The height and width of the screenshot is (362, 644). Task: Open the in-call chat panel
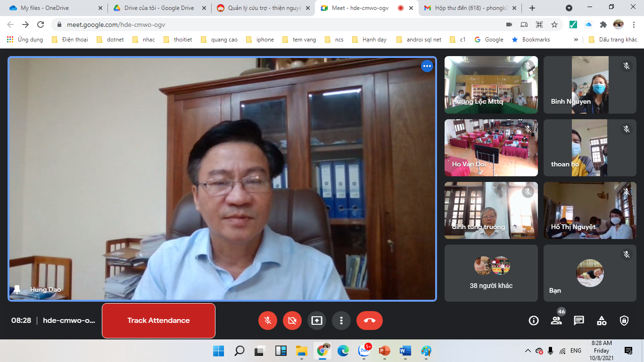579,320
